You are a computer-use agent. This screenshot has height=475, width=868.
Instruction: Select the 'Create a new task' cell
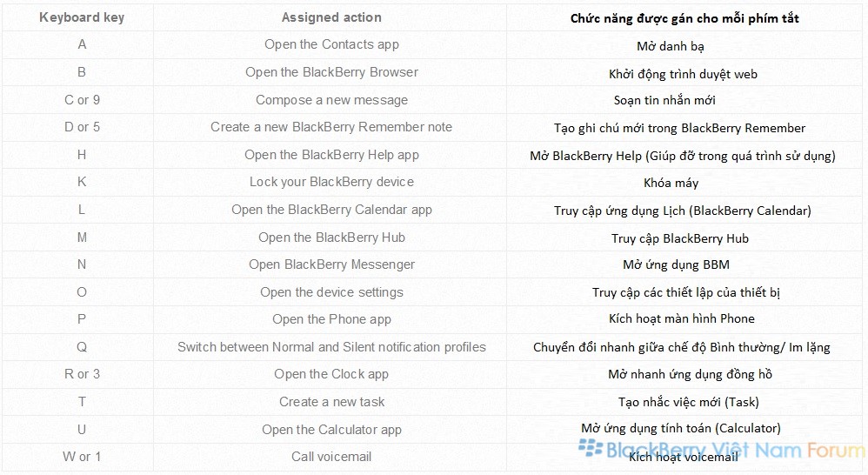tap(331, 402)
